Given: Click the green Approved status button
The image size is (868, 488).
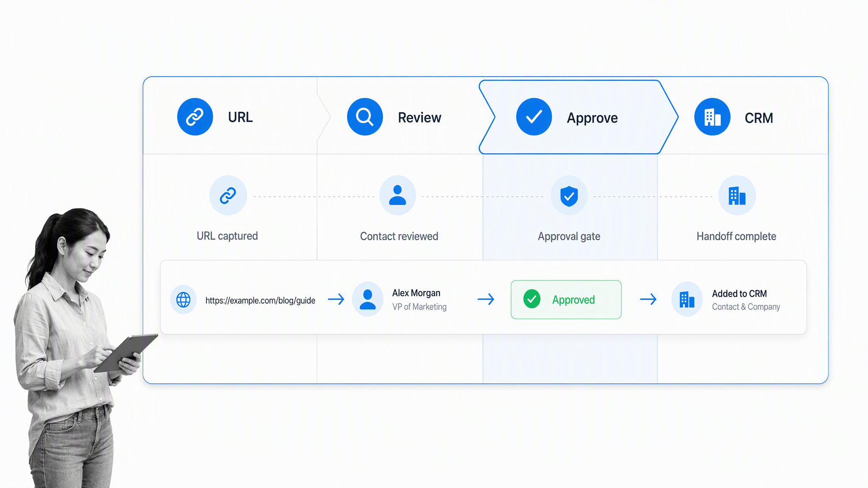Looking at the screenshot, I should 566,299.
